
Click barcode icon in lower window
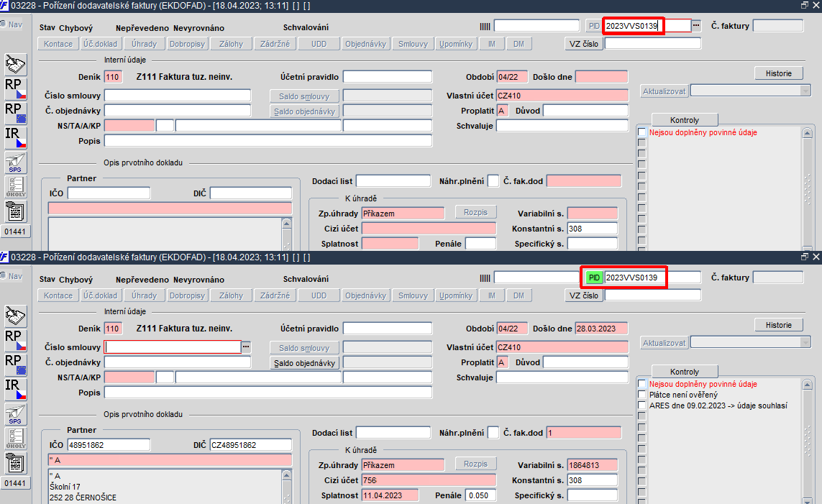tap(485, 278)
